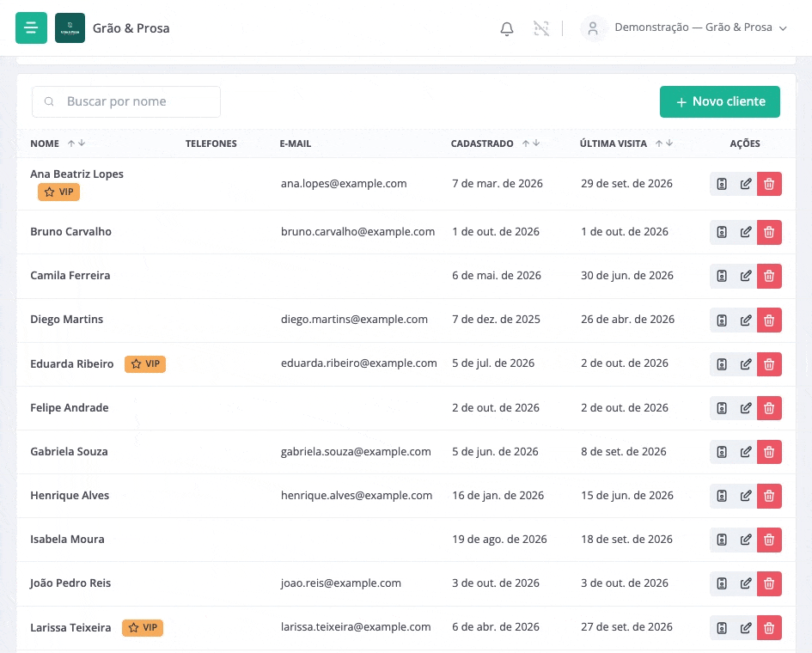Screen dimensions: 812x653
Task: Edit Bruno Carvalho with the pencil icon
Action: coord(745,232)
